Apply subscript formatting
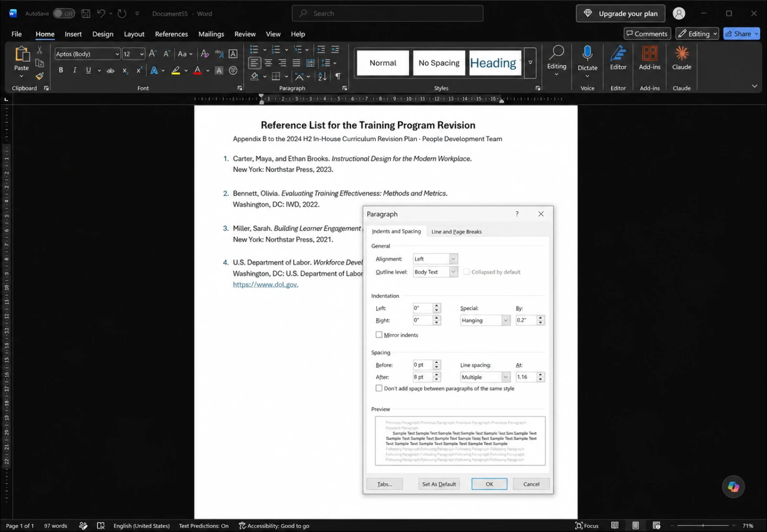This screenshot has height=532, width=767. pyautogui.click(x=125, y=70)
